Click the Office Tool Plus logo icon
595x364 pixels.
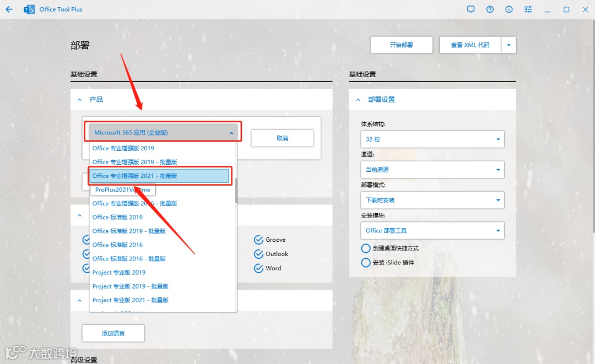[x=29, y=9]
